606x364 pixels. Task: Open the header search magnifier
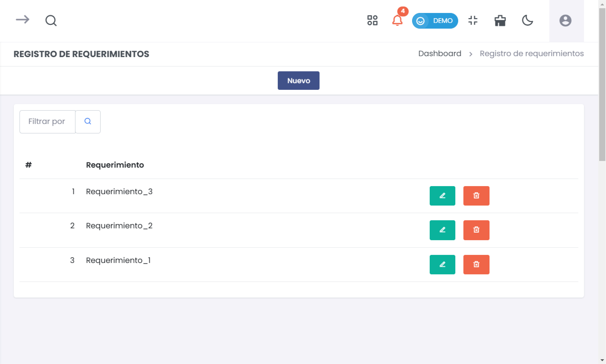pyautogui.click(x=51, y=21)
